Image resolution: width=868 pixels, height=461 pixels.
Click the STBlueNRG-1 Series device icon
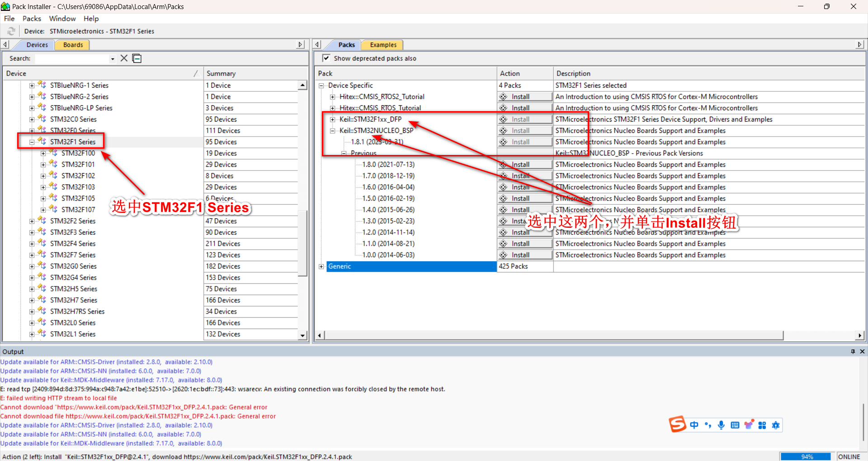coord(42,85)
